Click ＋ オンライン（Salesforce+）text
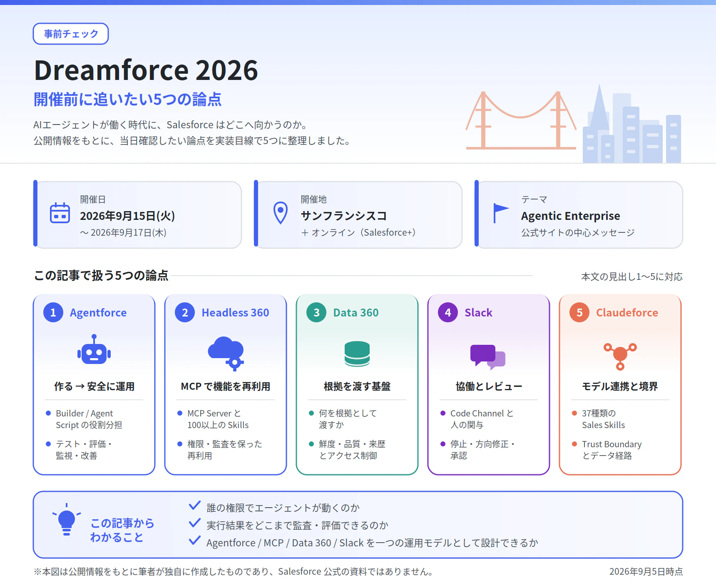The height and width of the screenshot is (588, 716). (x=358, y=232)
